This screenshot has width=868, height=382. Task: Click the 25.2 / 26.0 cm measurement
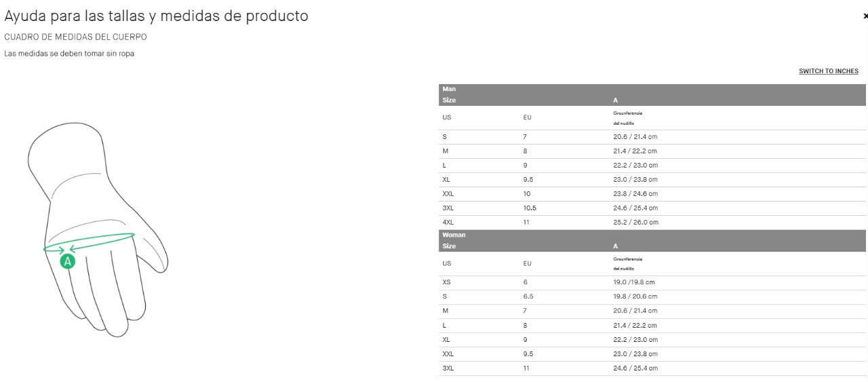[x=635, y=223]
